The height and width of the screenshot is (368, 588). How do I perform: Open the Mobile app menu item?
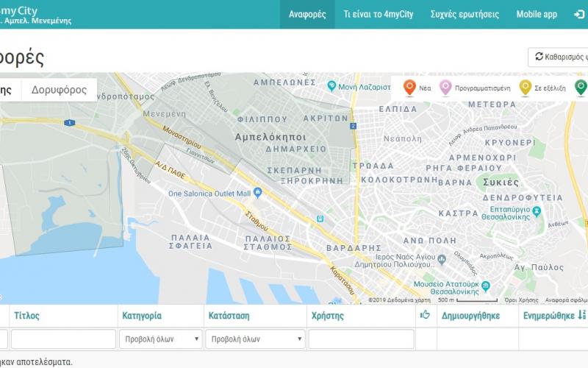(537, 14)
